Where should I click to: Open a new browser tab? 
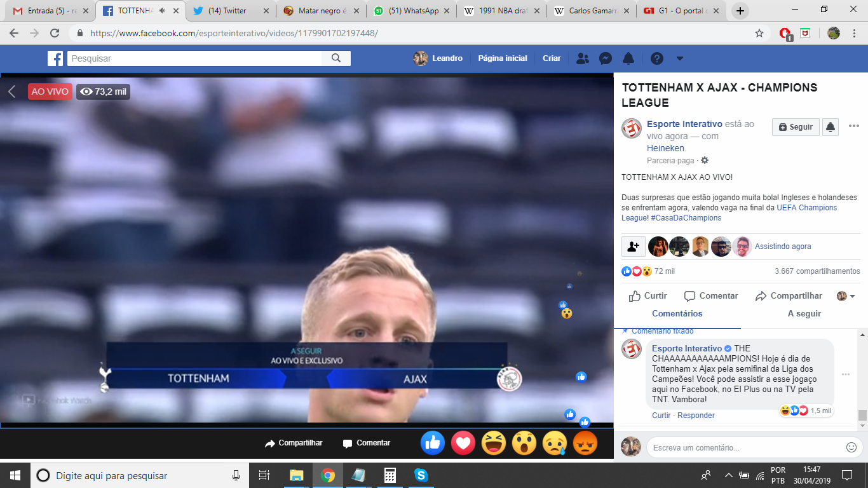coord(740,11)
